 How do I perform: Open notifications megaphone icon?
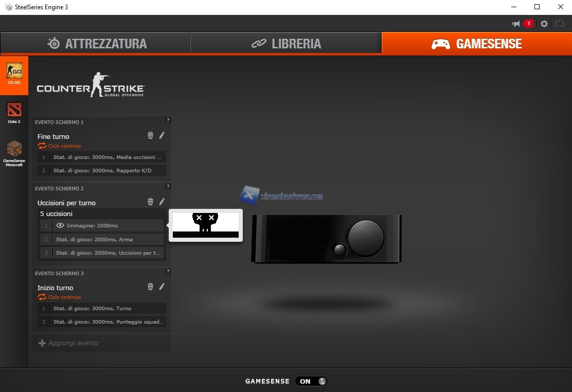[516, 24]
